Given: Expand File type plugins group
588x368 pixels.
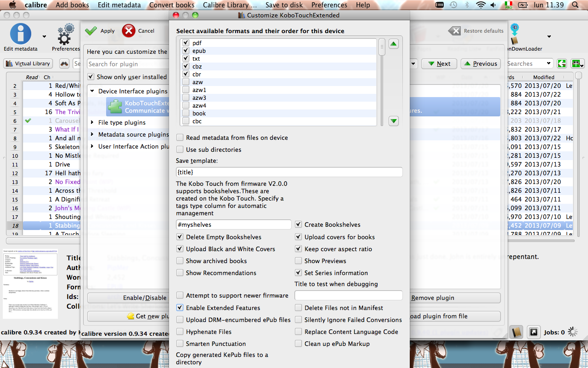Looking at the screenshot, I should [92, 122].
